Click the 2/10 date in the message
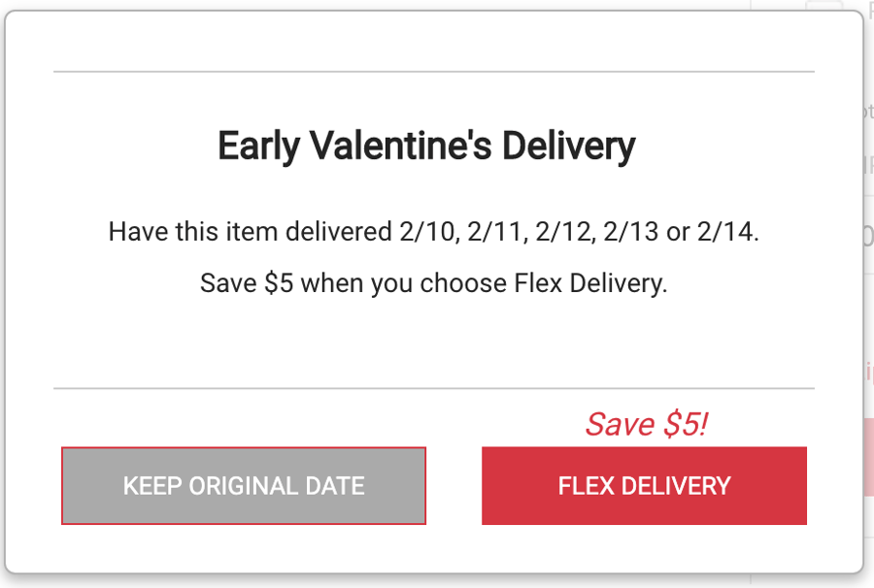874x588 pixels. (427, 233)
